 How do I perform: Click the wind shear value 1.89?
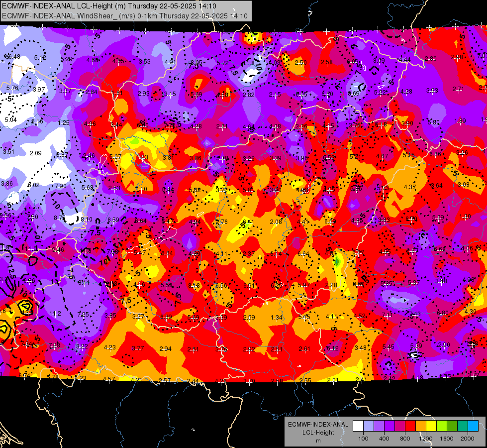(x=460, y=121)
